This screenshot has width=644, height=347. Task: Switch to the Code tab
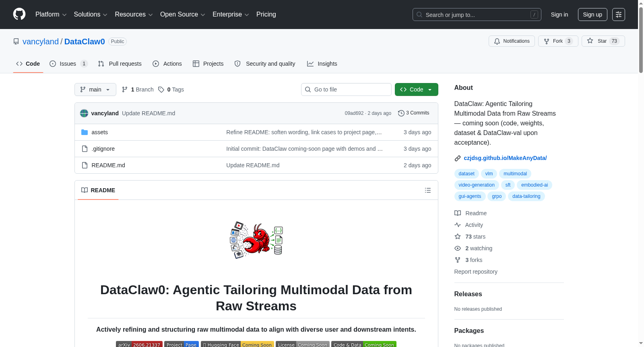pyautogui.click(x=28, y=64)
